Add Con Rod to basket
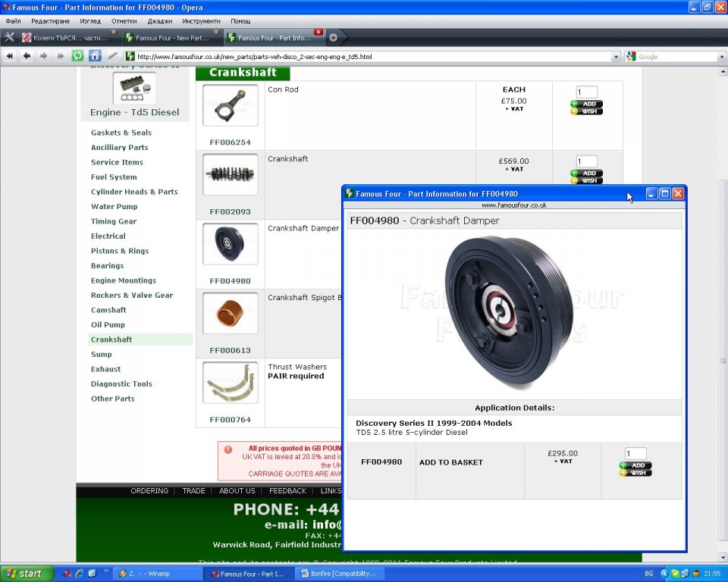The height and width of the screenshot is (582, 728). click(586, 104)
